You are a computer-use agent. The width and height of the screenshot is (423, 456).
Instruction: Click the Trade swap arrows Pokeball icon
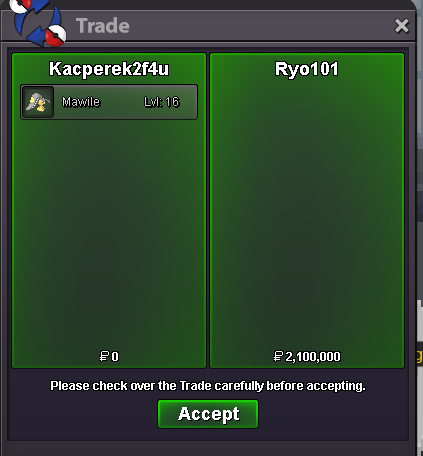(37, 22)
